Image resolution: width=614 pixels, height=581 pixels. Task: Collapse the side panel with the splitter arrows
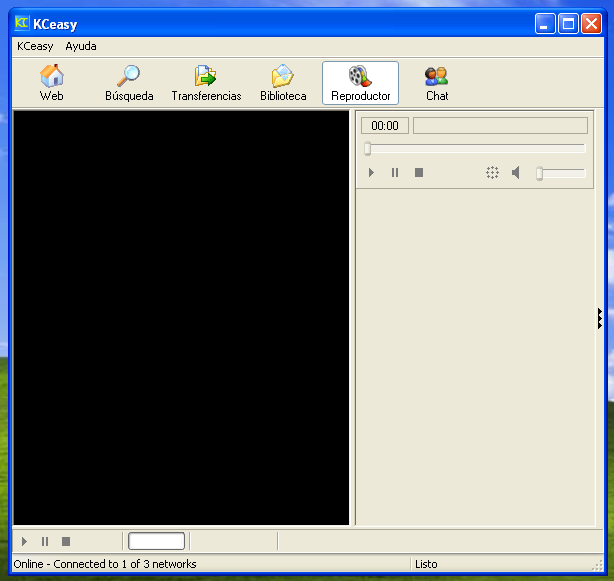600,318
